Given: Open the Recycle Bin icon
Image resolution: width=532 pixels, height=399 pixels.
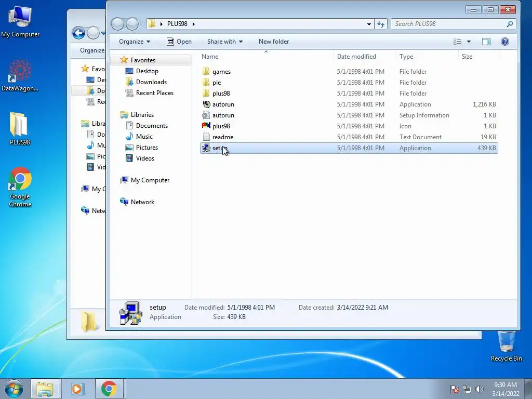Looking at the screenshot, I should (x=506, y=346).
